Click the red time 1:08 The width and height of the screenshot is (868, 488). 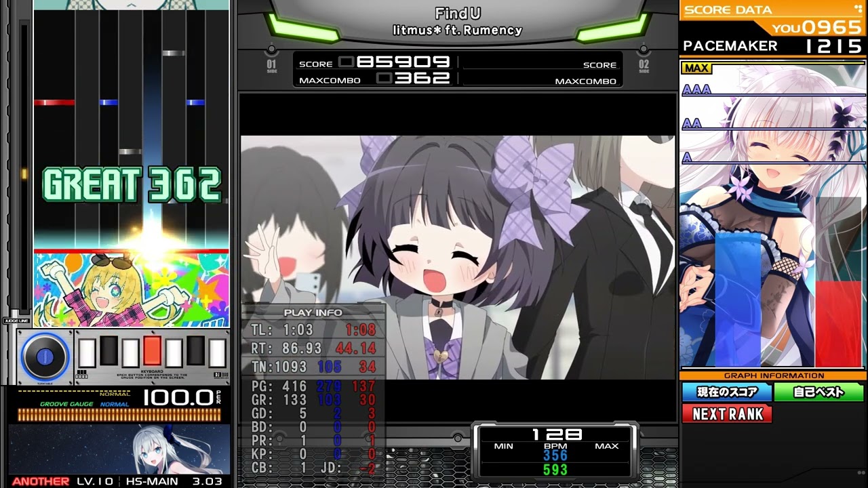(361, 331)
